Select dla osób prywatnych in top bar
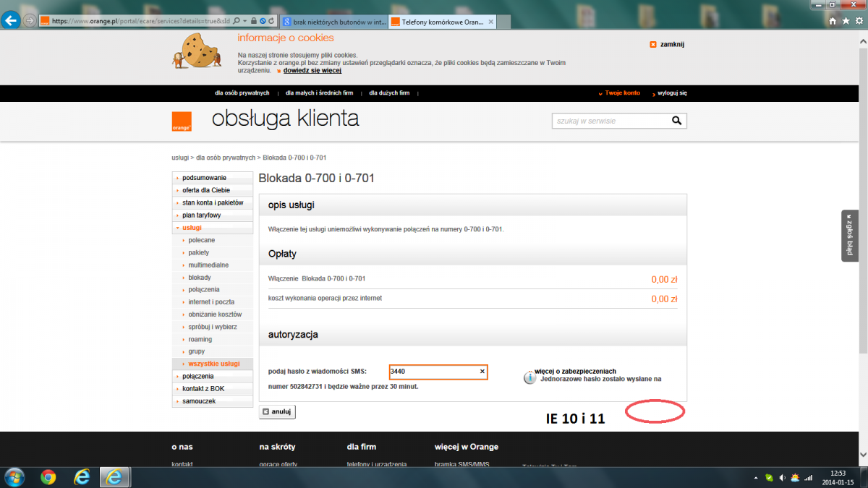Viewport: 868px width, 488px height. click(242, 93)
